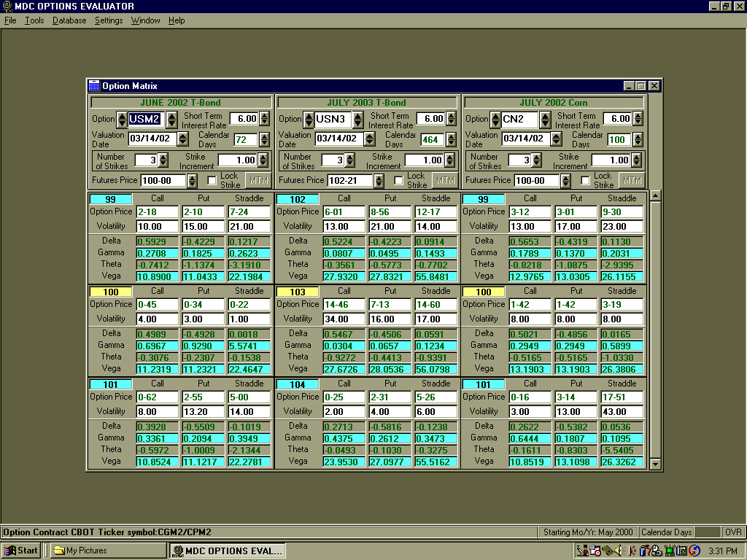
Task: Click the green network monitor tray icon
Action: [x=669, y=551]
